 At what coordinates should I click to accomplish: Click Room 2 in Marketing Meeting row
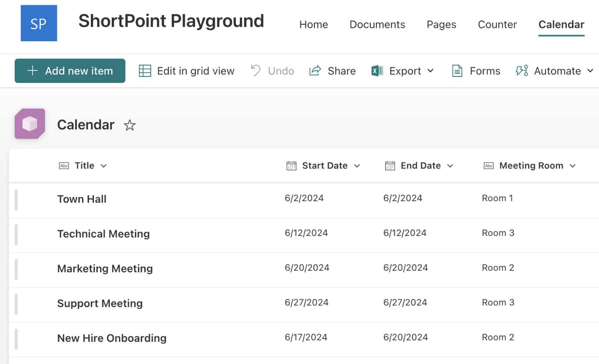(x=498, y=268)
